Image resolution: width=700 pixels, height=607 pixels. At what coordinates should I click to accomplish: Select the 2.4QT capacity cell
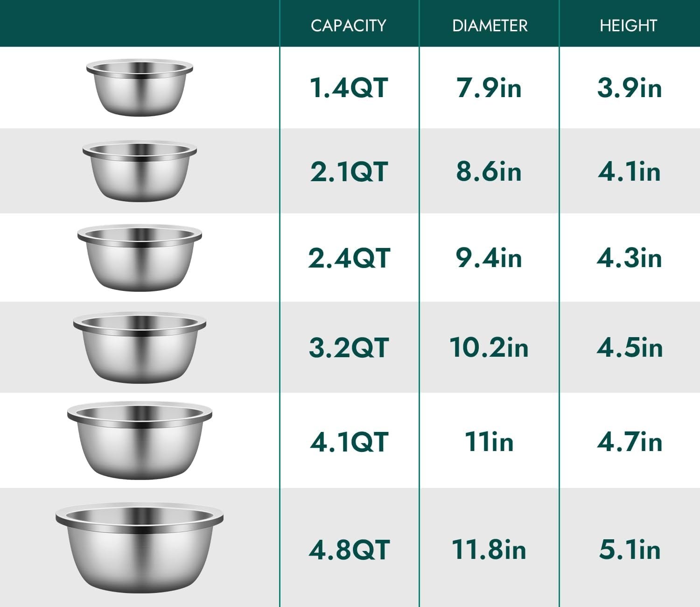(349, 258)
